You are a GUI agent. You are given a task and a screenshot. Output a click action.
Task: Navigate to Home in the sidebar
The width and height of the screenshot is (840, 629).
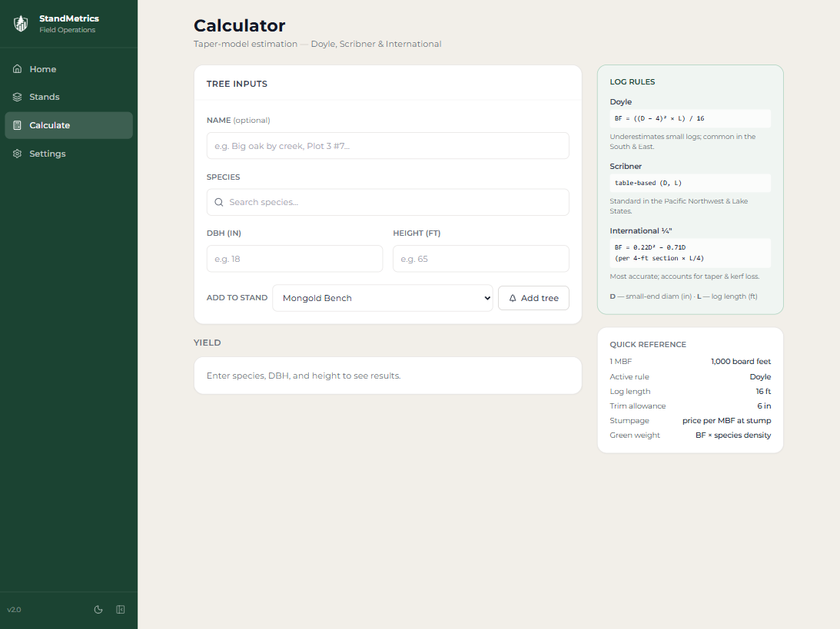pyautogui.click(x=43, y=69)
